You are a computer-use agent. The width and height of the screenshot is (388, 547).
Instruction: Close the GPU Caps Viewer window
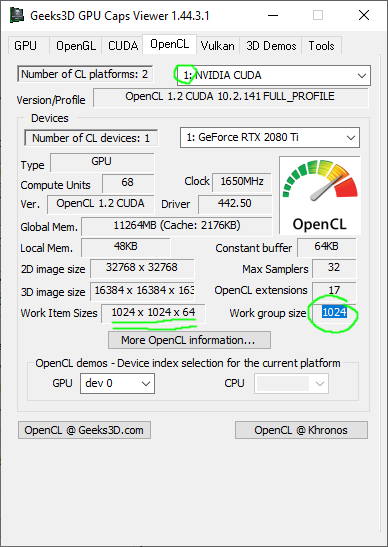click(364, 15)
